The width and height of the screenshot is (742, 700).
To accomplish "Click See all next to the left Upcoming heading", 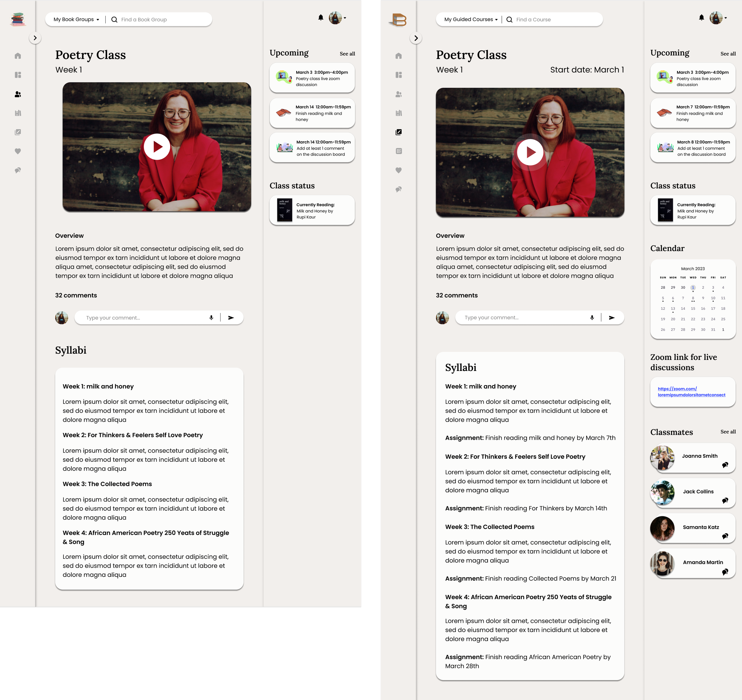I will 347,54.
